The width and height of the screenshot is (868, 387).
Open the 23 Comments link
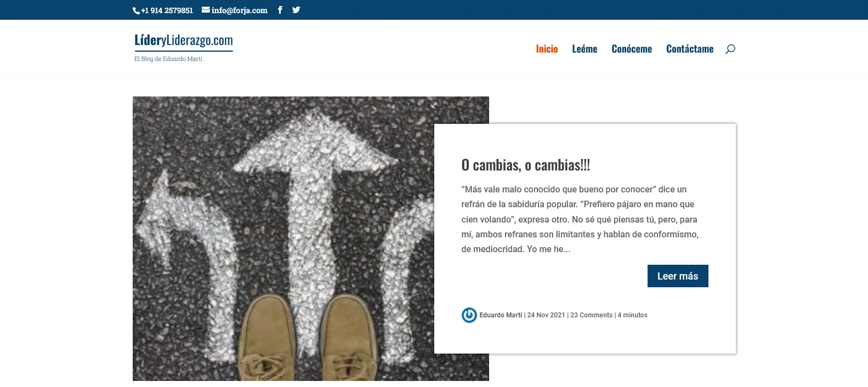click(591, 315)
